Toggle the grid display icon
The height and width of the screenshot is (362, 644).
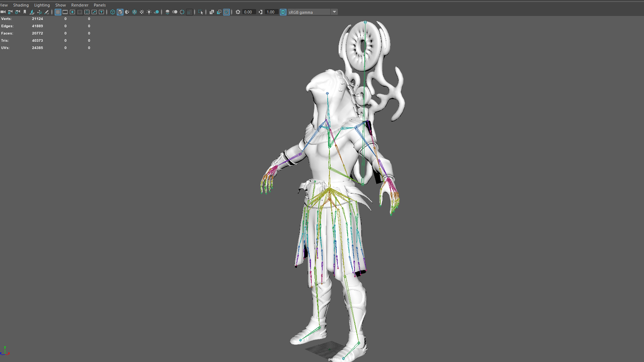click(58, 12)
